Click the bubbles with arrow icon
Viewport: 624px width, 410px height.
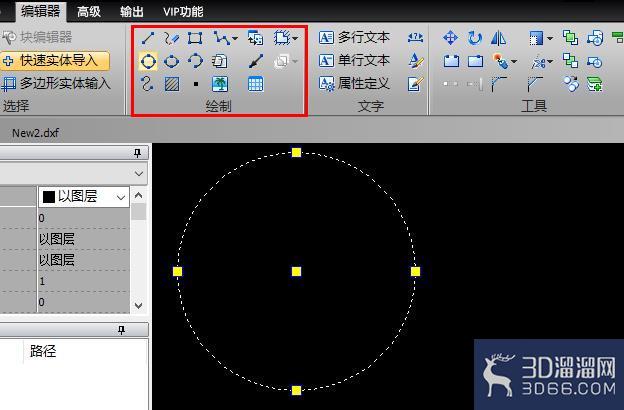571,84
